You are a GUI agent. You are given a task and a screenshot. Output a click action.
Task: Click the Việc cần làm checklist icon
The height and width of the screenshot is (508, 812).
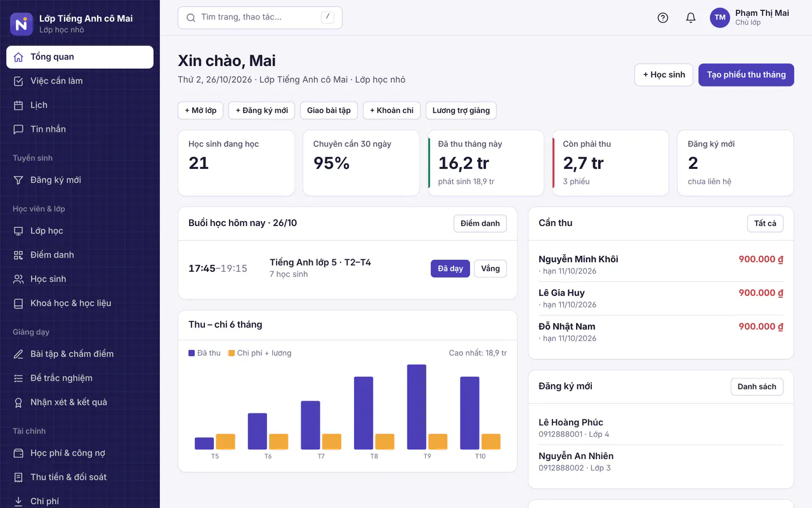pyautogui.click(x=18, y=81)
